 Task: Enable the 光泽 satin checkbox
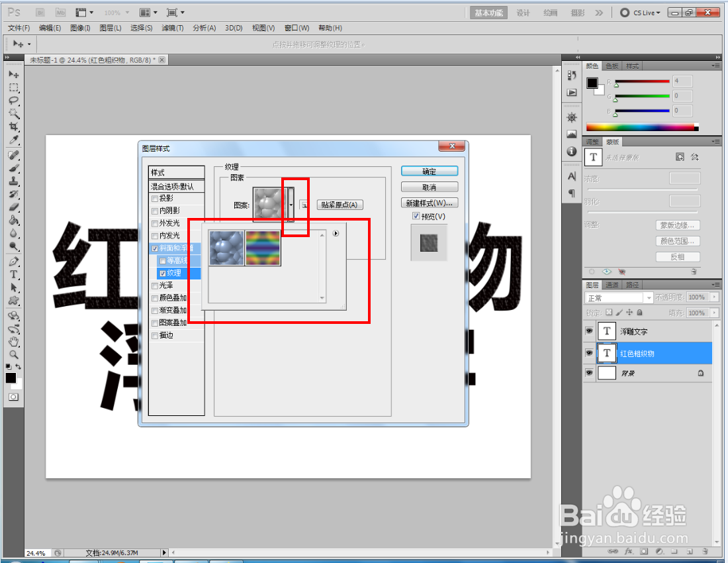155,285
